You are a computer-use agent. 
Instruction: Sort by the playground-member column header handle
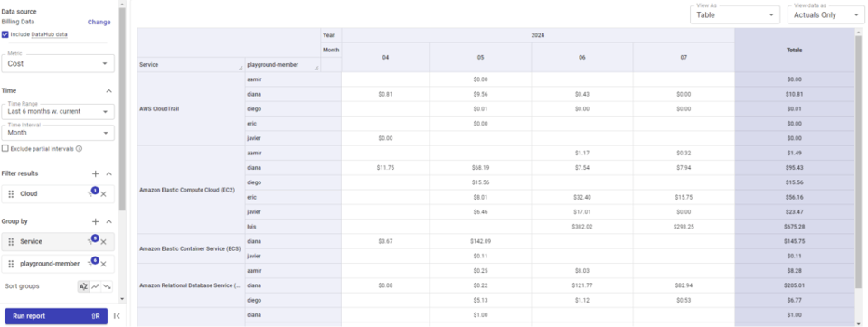316,68
